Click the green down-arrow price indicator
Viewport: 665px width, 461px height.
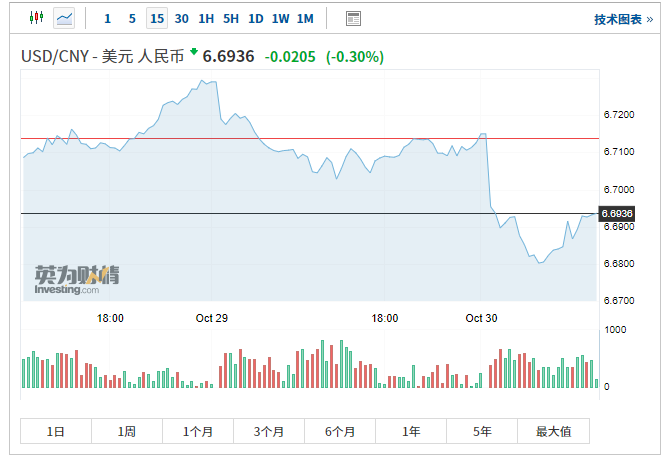pyautogui.click(x=193, y=51)
